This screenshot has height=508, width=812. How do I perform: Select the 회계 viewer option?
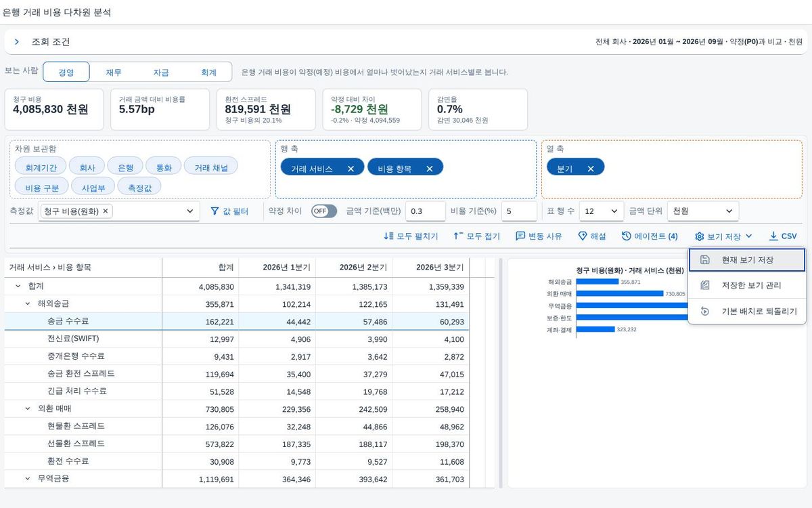tap(208, 72)
